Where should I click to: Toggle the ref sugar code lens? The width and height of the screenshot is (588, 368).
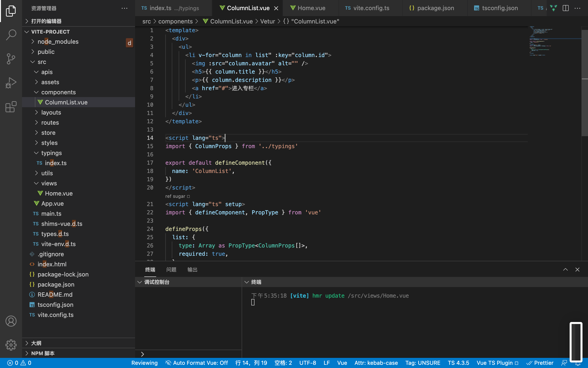[x=177, y=196]
